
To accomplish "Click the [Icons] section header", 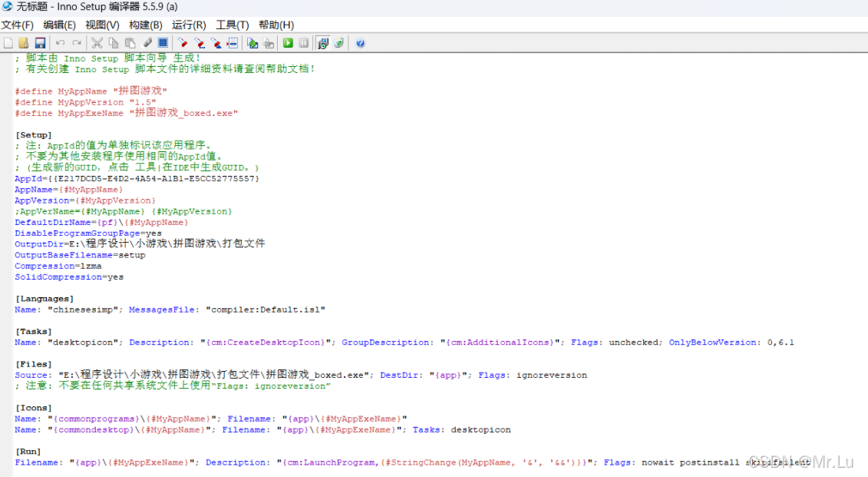I will click(33, 408).
